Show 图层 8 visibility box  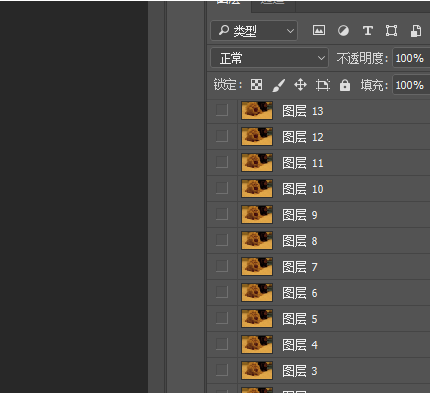pos(222,240)
